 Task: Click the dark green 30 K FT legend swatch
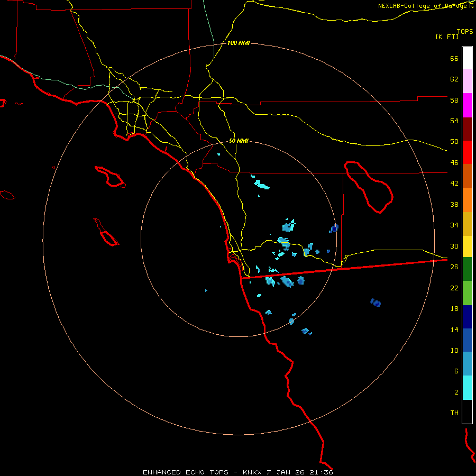coord(467,269)
